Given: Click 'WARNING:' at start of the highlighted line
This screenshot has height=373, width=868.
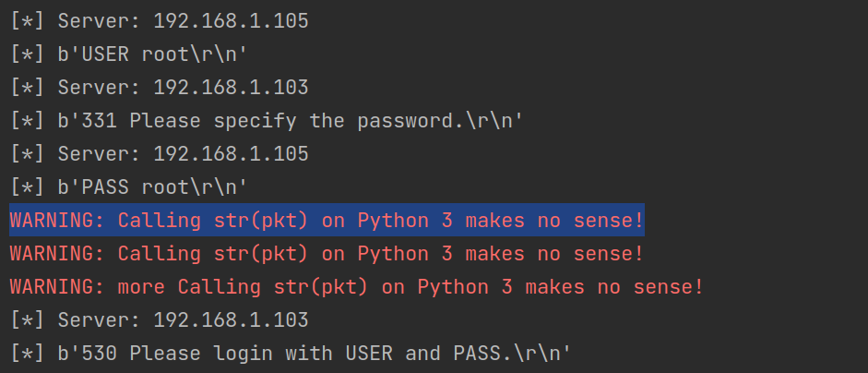Looking at the screenshot, I should click(x=57, y=221).
